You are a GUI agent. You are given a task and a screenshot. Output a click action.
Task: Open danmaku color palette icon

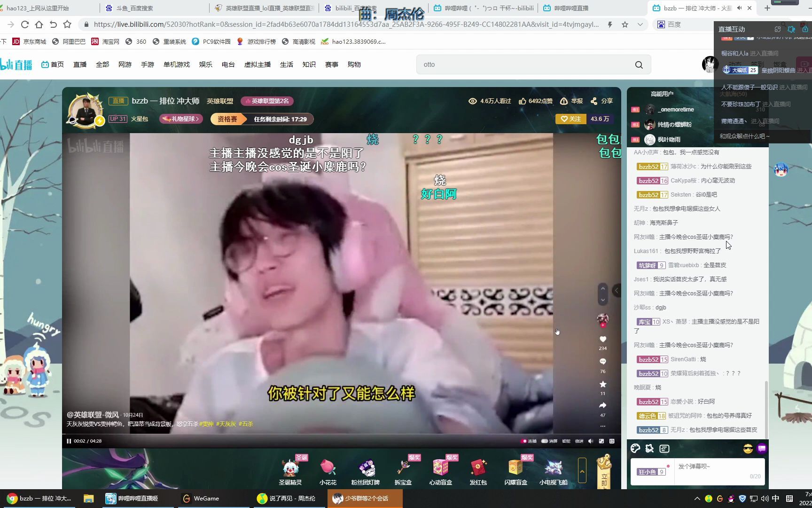coord(635,449)
